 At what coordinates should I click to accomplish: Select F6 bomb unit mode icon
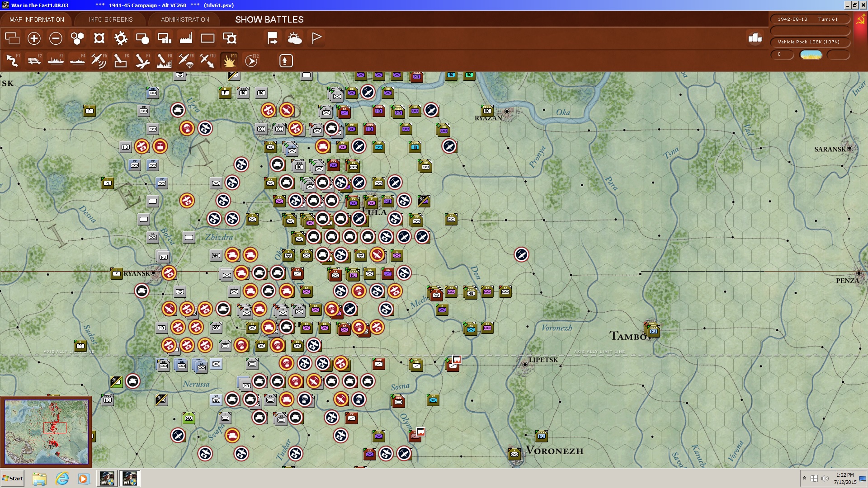pos(121,61)
